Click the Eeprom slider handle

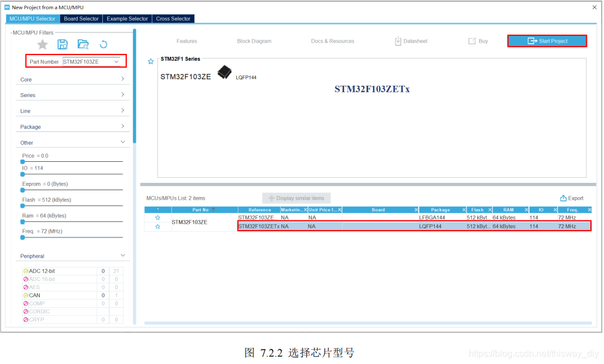point(23,190)
